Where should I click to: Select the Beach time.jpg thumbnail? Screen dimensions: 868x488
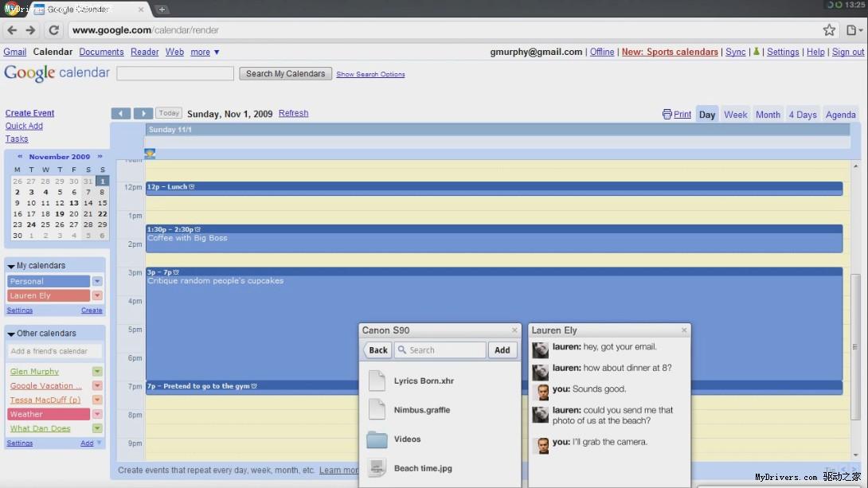(x=377, y=468)
